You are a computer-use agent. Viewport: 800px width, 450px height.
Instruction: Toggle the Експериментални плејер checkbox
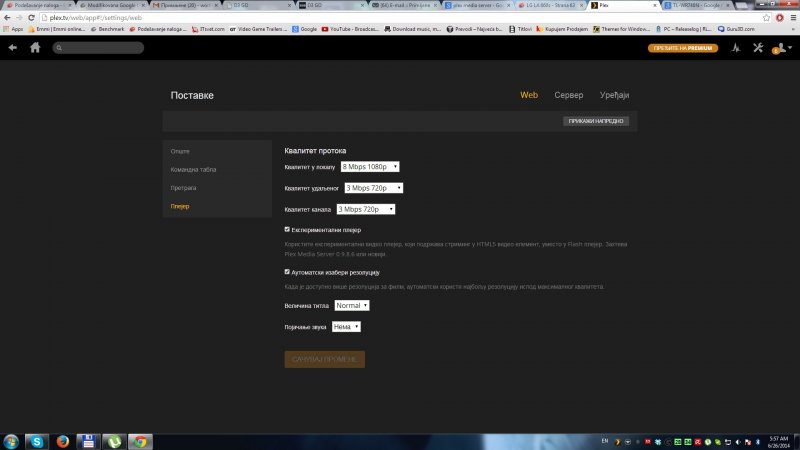(x=287, y=230)
